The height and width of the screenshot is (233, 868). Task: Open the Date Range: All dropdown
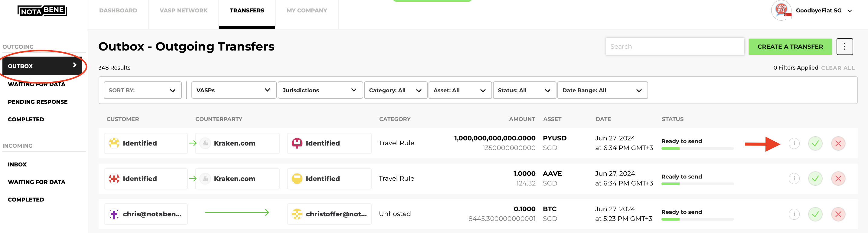[602, 90]
